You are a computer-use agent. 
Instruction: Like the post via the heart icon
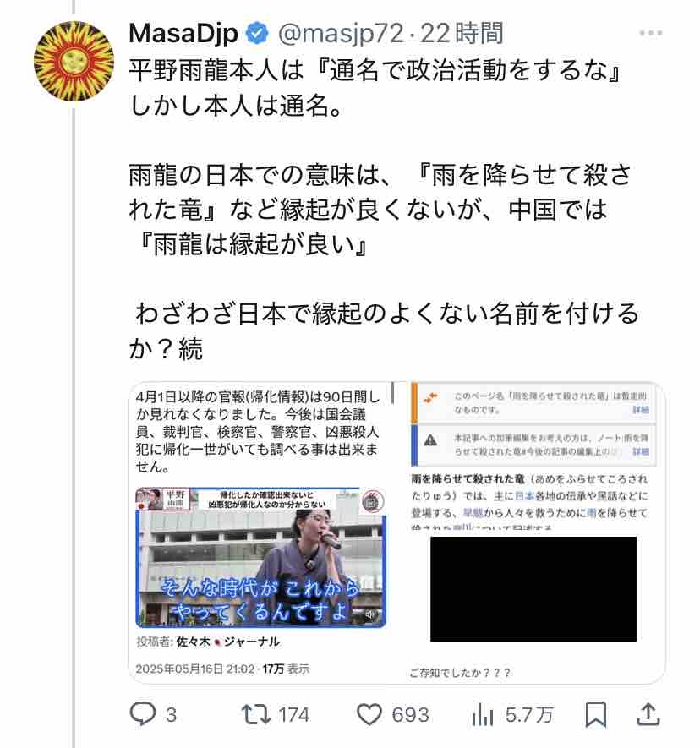pos(369,714)
